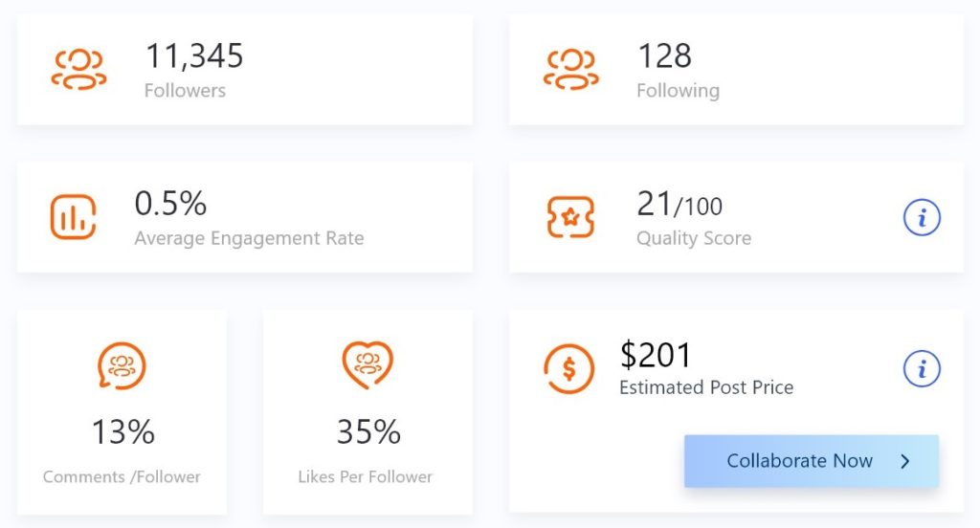Click the engagement rate bar chart icon

click(x=73, y=217)
